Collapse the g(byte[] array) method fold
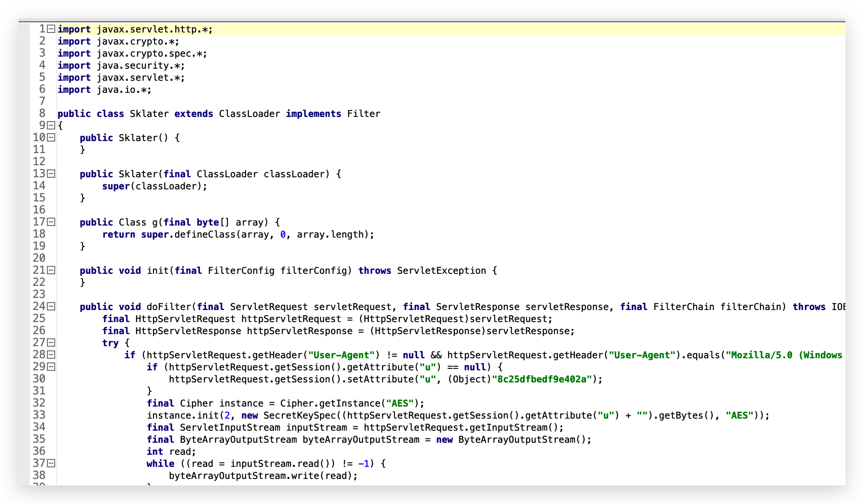Image resolution: width=864 pixels, height=504 pixels. (51, 222)
